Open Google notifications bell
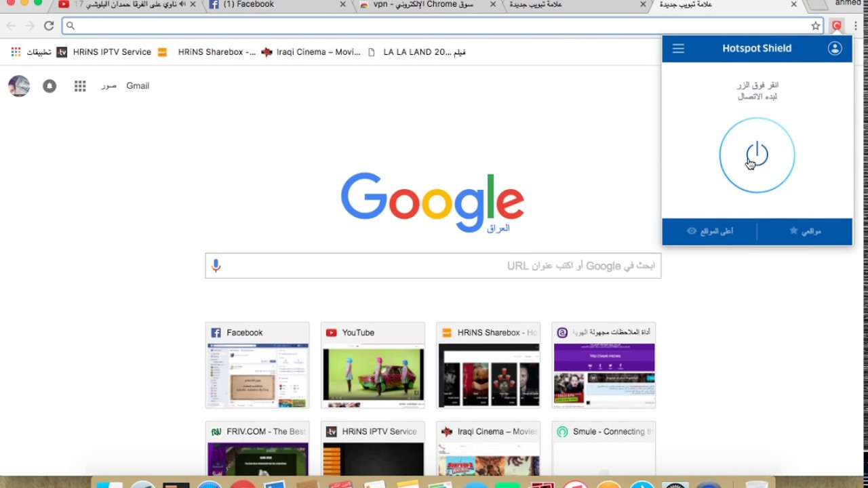Screen dimensions: 868x488 (50, 86)
